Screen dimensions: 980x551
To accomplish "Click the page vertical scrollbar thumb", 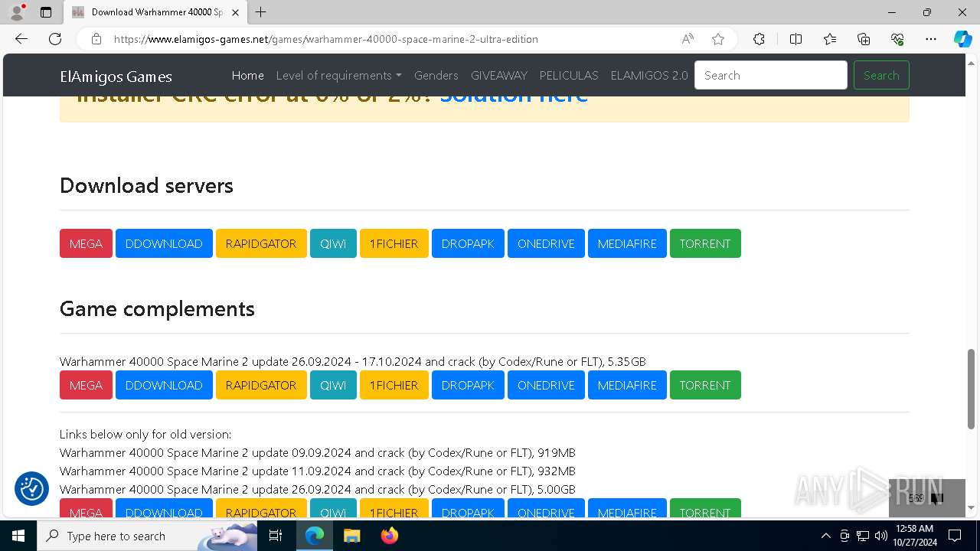I will click(x=971, y=389).
